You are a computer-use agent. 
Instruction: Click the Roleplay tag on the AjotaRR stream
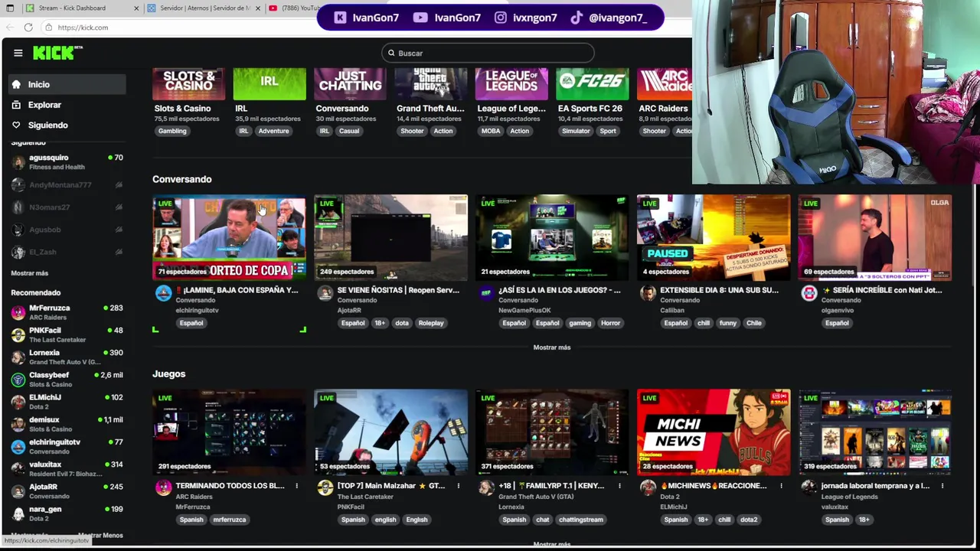[x=431, y=323]
